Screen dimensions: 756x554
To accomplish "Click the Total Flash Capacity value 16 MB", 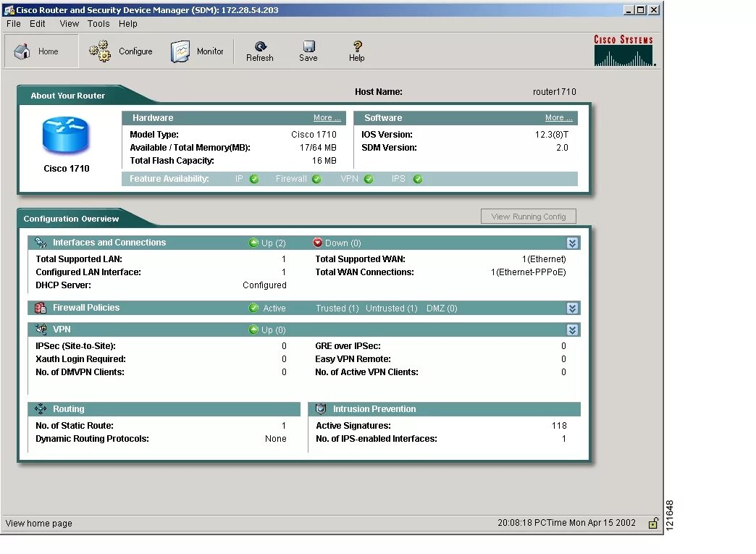I will (x=324, y=161).
